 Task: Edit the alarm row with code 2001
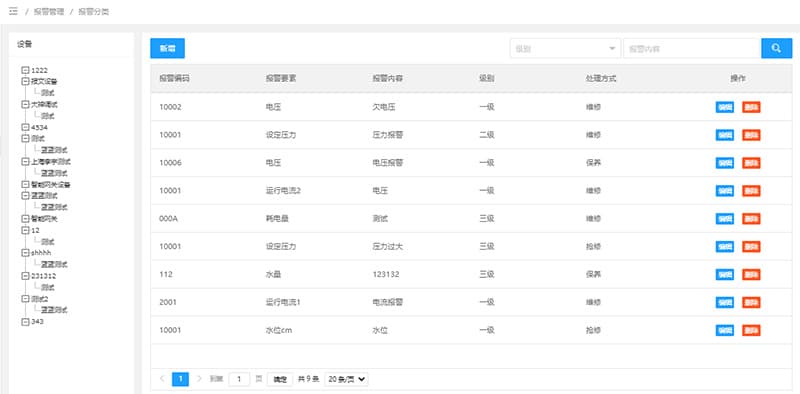(724, 303)
